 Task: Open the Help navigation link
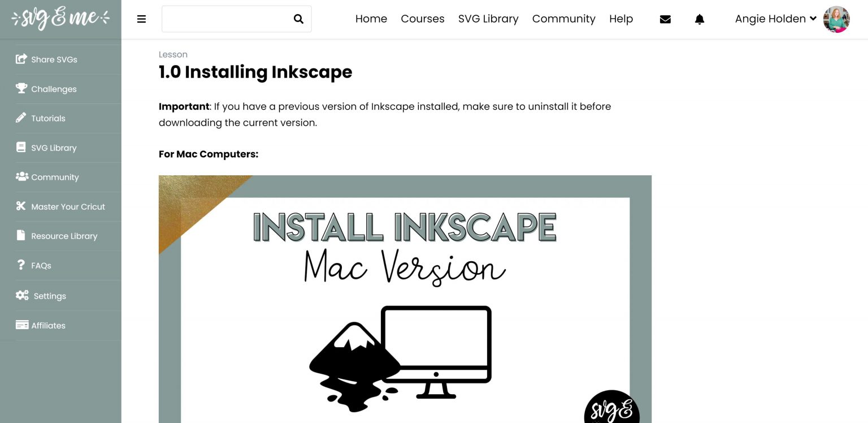(621, 19)
